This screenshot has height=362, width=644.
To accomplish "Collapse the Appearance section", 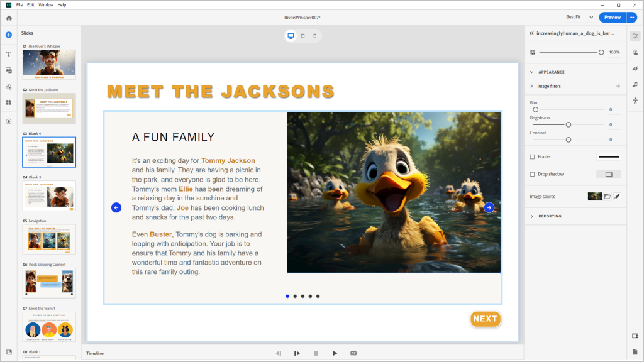I will (531, 72).
